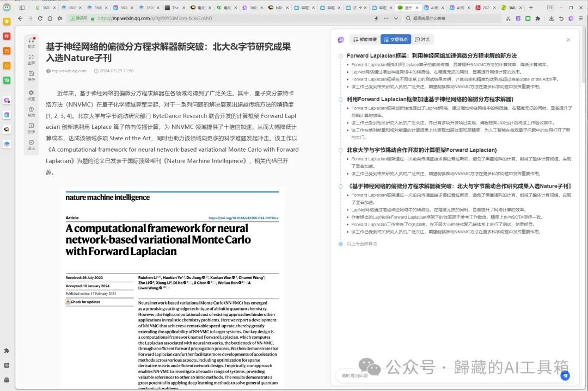Open the home page icon

click(x=50, y=18)
